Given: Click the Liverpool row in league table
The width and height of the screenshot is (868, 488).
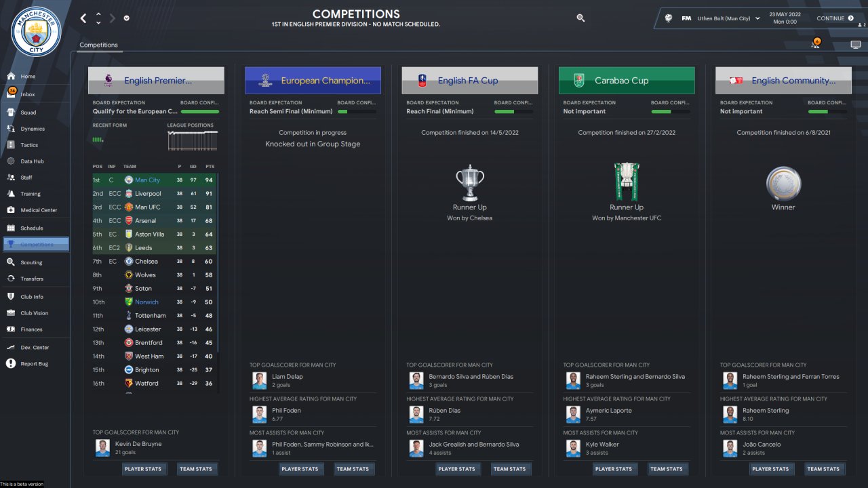Looking at the screenshot, I should 155,194.
